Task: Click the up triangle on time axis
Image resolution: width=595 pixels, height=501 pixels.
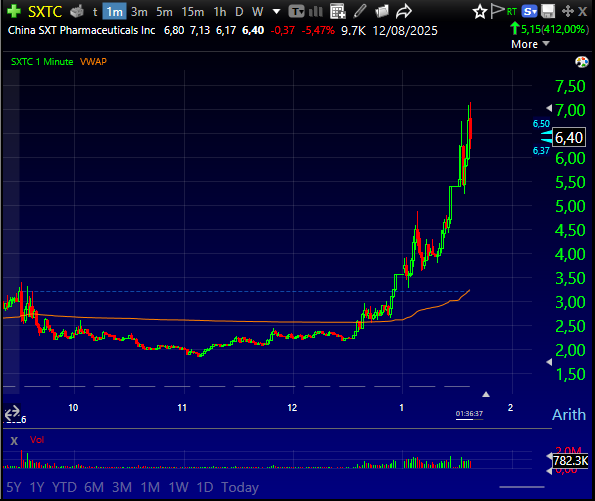Action: tap(486, 394)
